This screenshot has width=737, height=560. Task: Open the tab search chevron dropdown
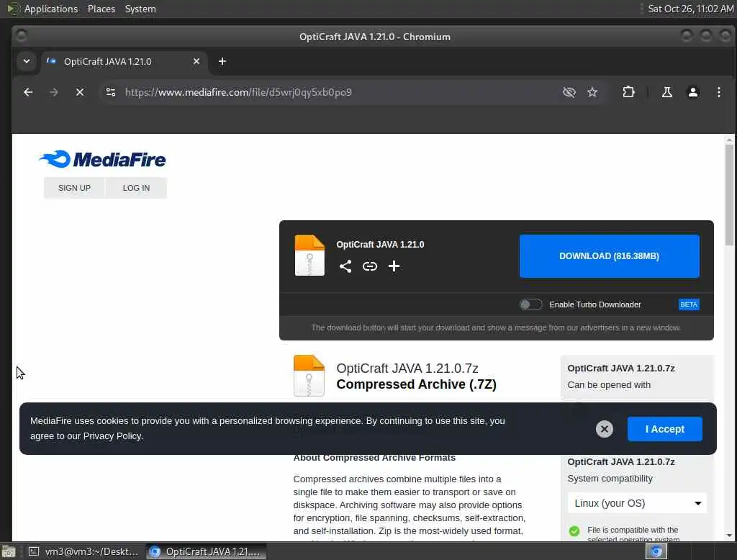coord(27,61)
